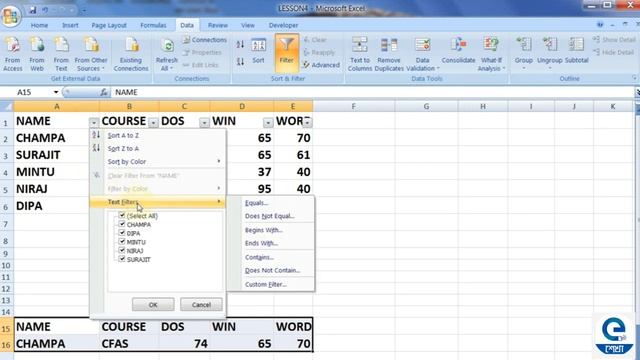Select Does Not Contain... filter
The width and height of the screenshot is (640, 360).
coord(272,270)
